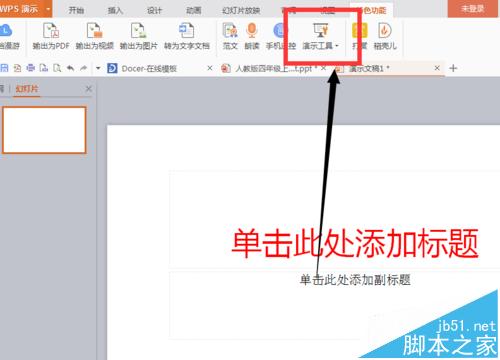Image resolution: width=500 pixels, height=360 pixels.
Task: Expand quick access toolbar dropdown arrow
Action: click(x=98, y=68)
